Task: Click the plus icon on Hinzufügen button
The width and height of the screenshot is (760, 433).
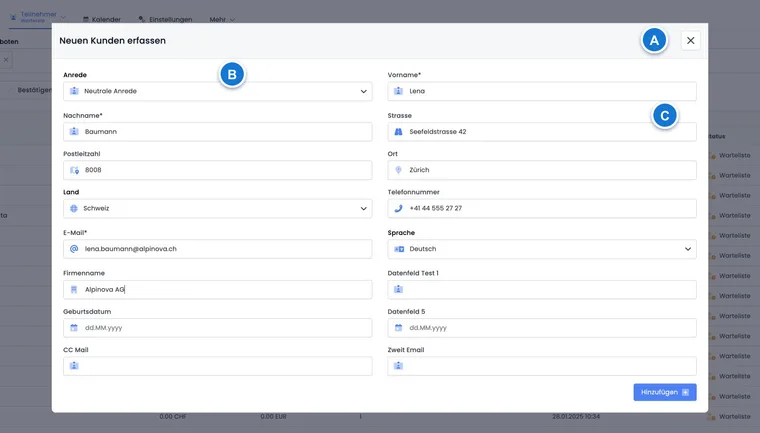Action: 685,392
